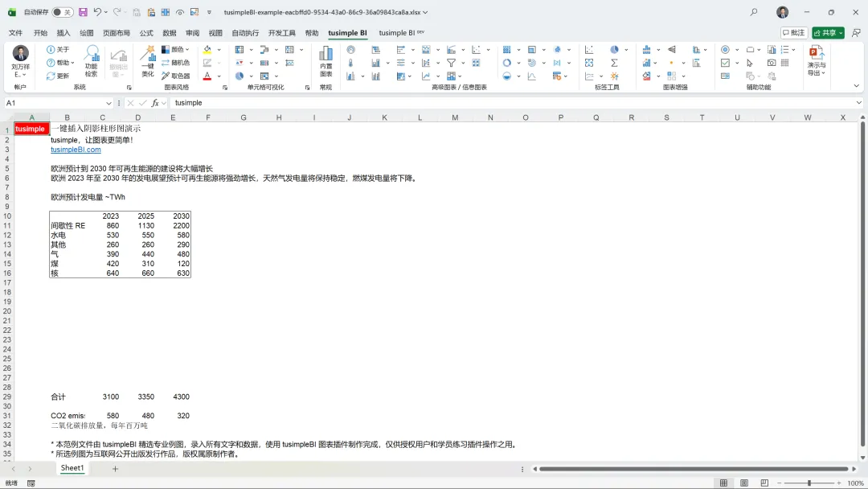Click the Page Break Preview icon in status bar
The width and height of the screenshot is (868, 489).
[x=764, y=483]
